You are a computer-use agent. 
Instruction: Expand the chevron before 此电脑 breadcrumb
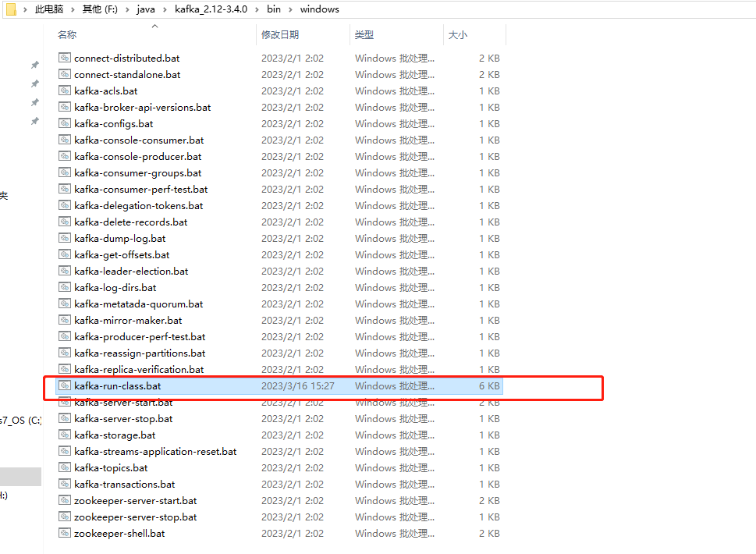pyautogui.click(x=25, y=9)
